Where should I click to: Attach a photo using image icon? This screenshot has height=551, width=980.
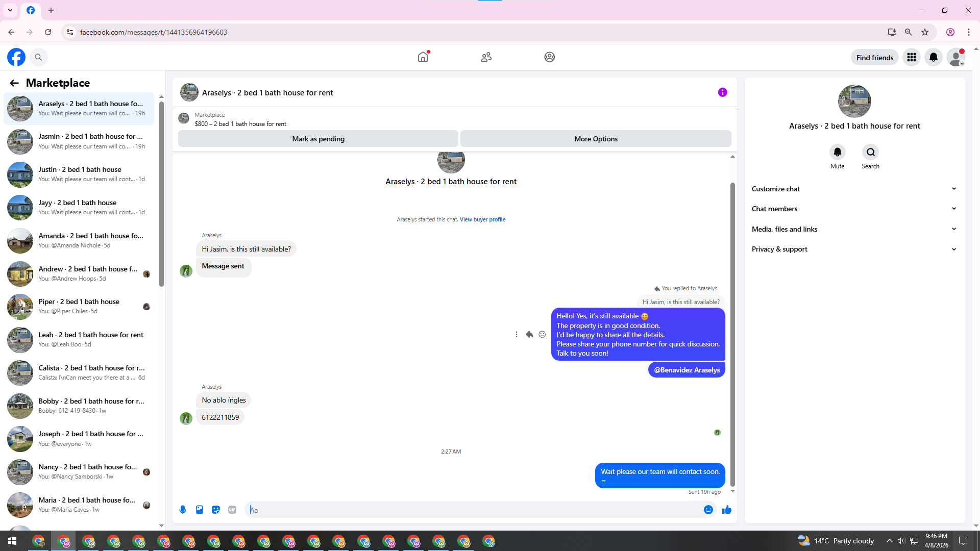(200, 510)
